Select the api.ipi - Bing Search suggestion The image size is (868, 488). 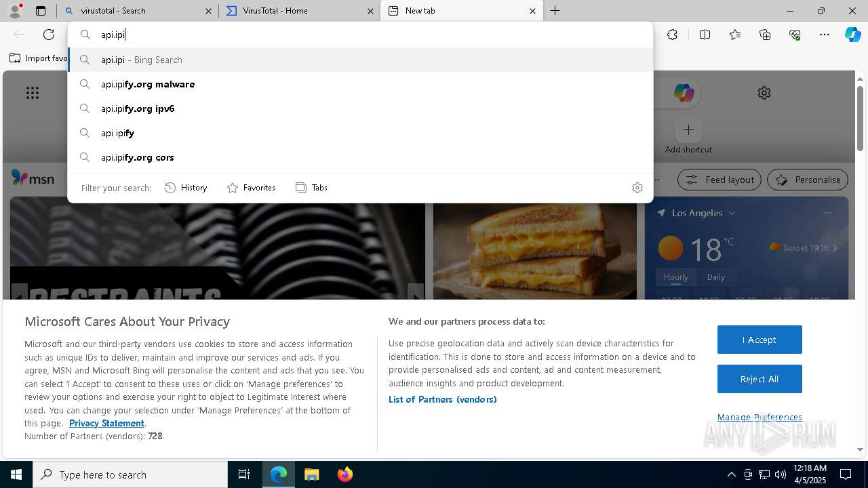point(361,60)
